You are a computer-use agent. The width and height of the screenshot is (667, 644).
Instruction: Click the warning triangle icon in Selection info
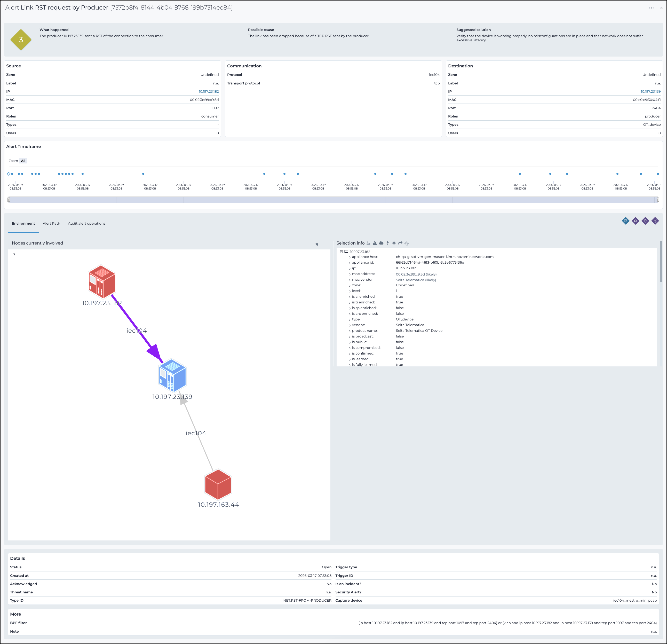coord(375,243)
